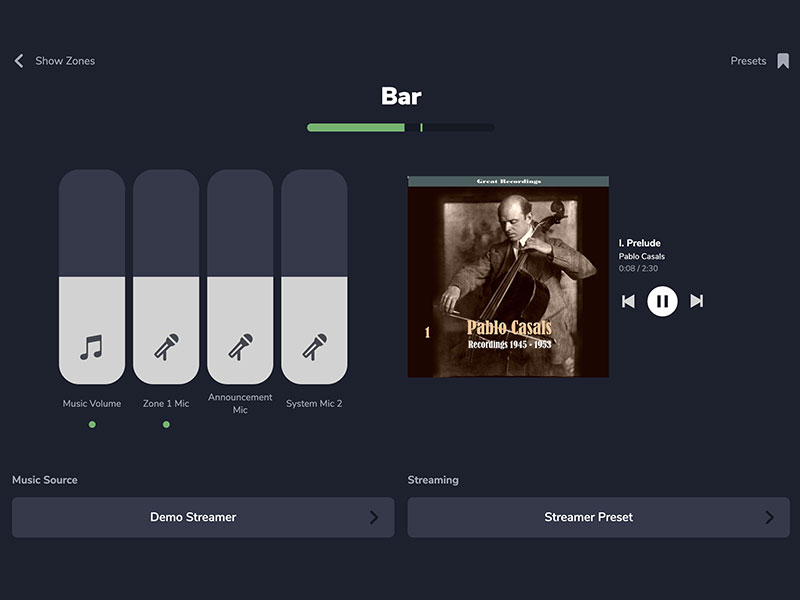800x600 pixels.
Task: Toggle the green dot under Music Volume
Action: click(x=92, y=424)
